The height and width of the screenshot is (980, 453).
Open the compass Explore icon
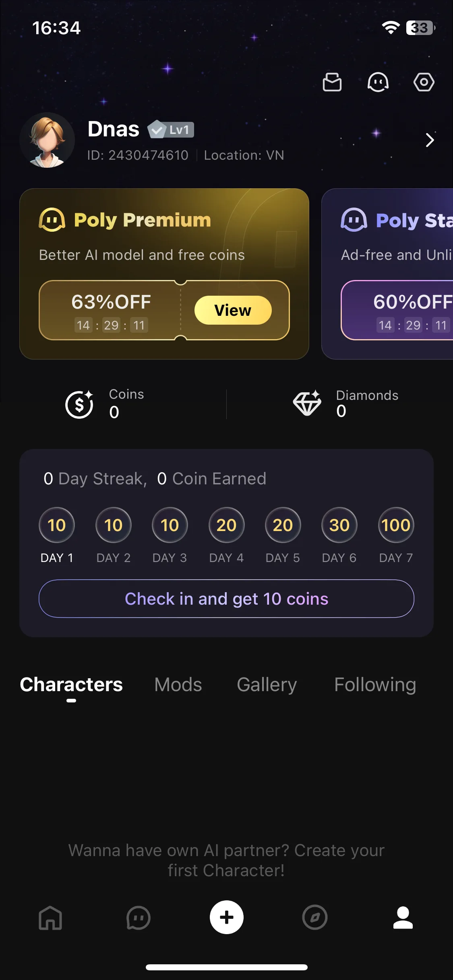[315, 918]
